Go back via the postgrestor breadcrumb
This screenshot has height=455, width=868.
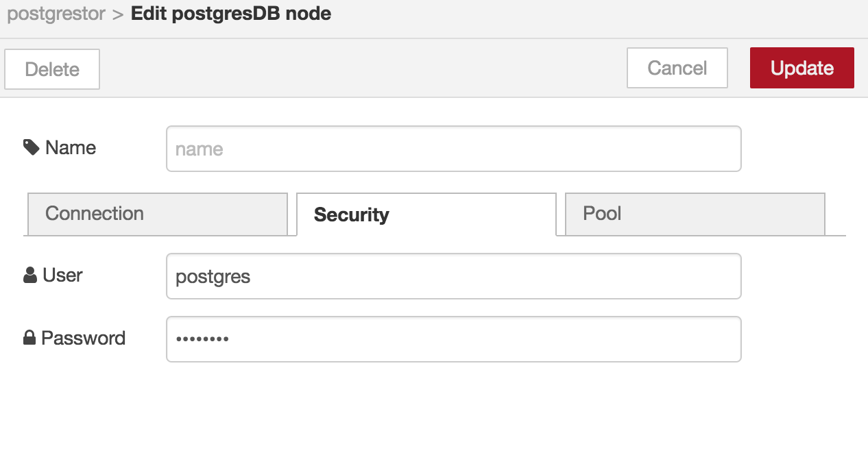click(x=56, y=14)
